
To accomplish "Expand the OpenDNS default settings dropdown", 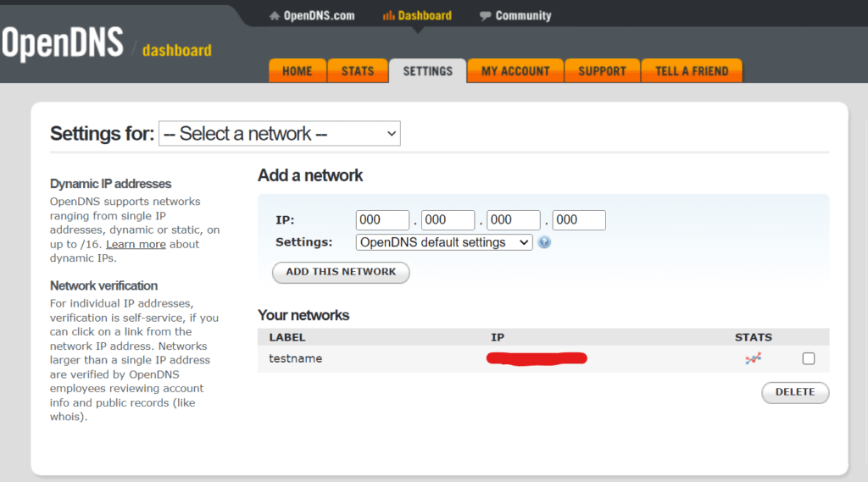I will [x=444, y=242].
